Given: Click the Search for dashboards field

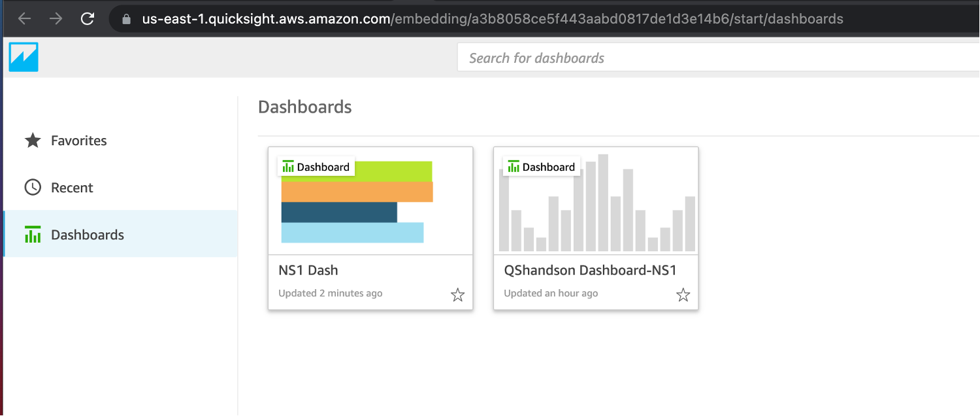Looking at the screenshot, I should (x=718, y=58).
